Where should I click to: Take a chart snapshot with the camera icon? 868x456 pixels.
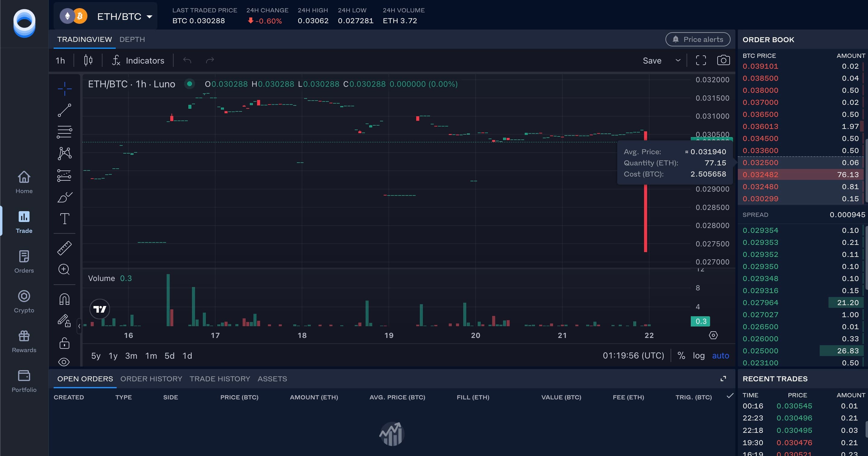(x=723, y=60)
